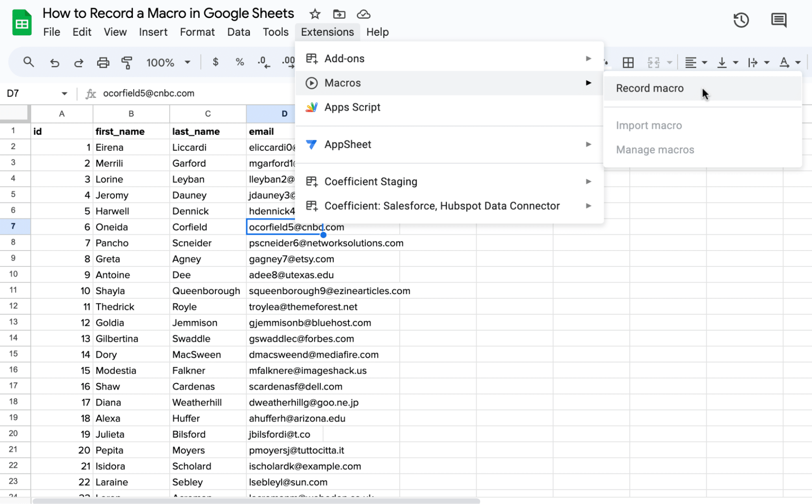Star this spreadsheet document
Screen dimensions: 812x504
(315, 14)
